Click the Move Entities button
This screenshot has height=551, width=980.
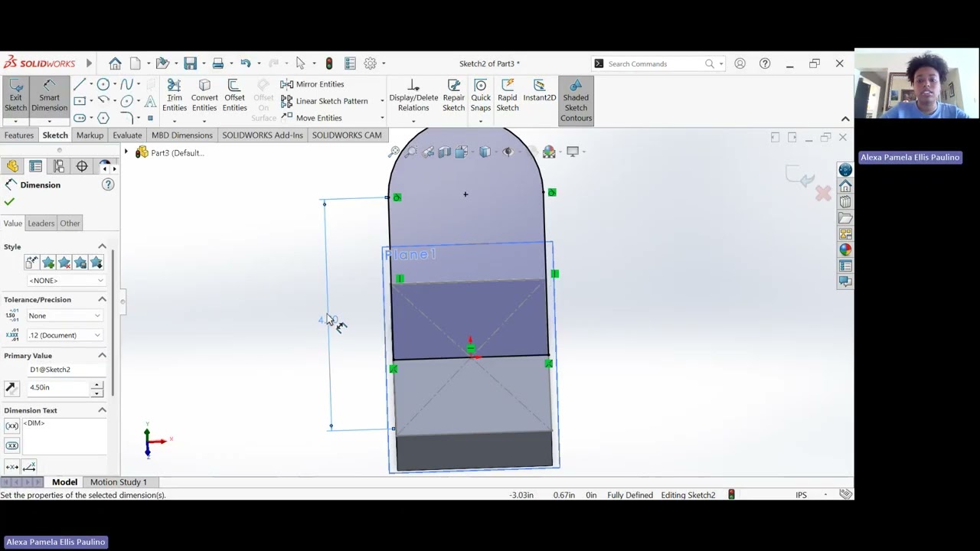(x=311, y=118)
